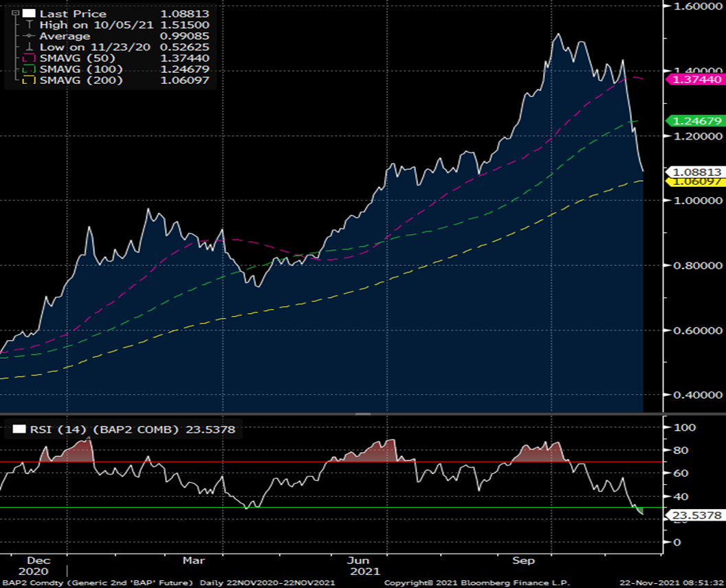Click the Daily 22NOV2020-22NOV2021 date range text

point(267,583)
